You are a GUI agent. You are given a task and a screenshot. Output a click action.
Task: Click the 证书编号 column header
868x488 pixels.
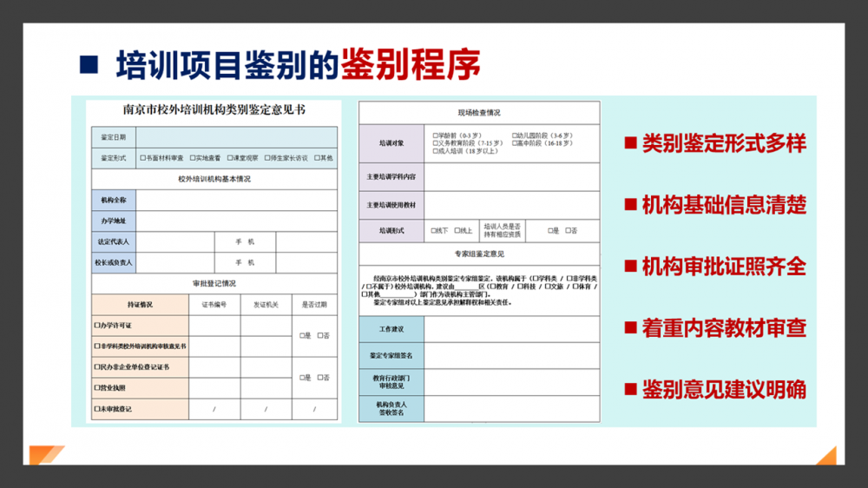coord(214,305)
